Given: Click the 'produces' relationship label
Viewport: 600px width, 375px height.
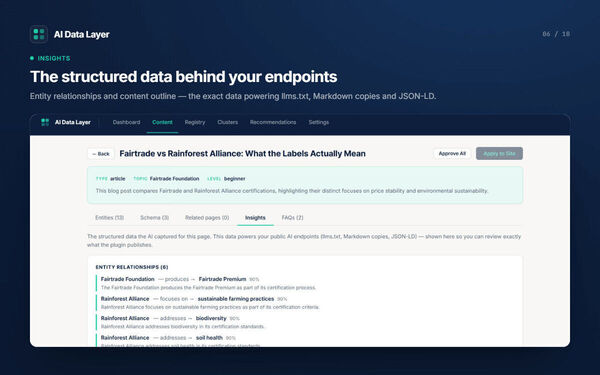Looking at the screenshot, I should [177, 279].
